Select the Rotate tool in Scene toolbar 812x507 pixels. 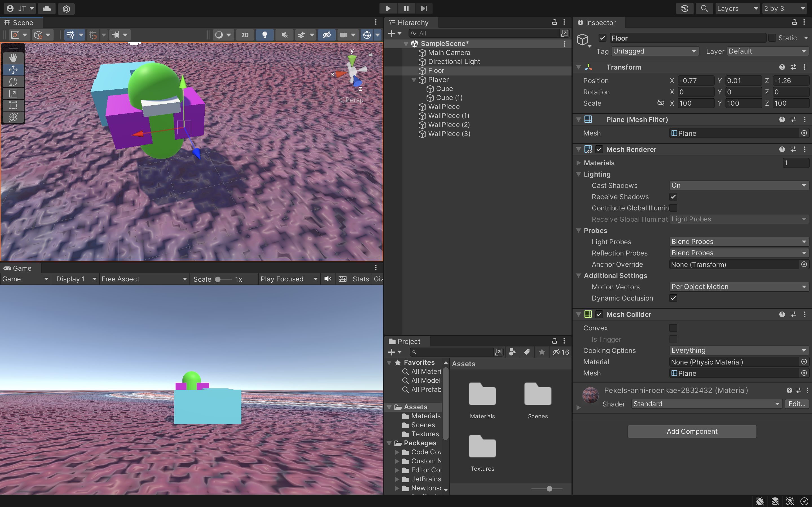(13, 81)
